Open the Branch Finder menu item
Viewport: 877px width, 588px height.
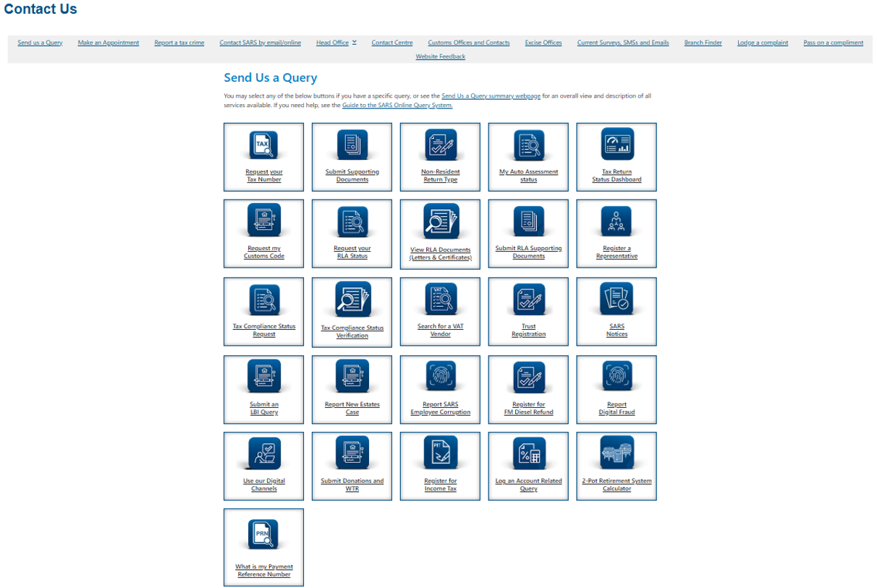pos(703,43)
